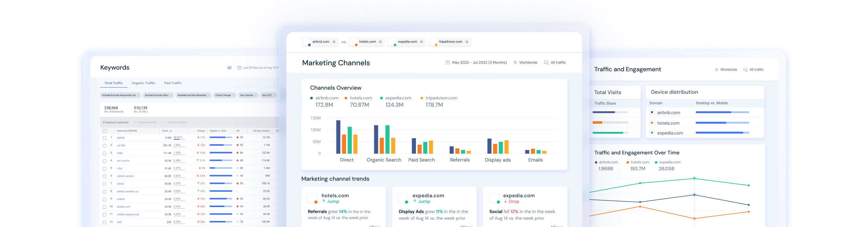Click airbnb.com desktop vs. mobile distribution bar

(722, 112)
